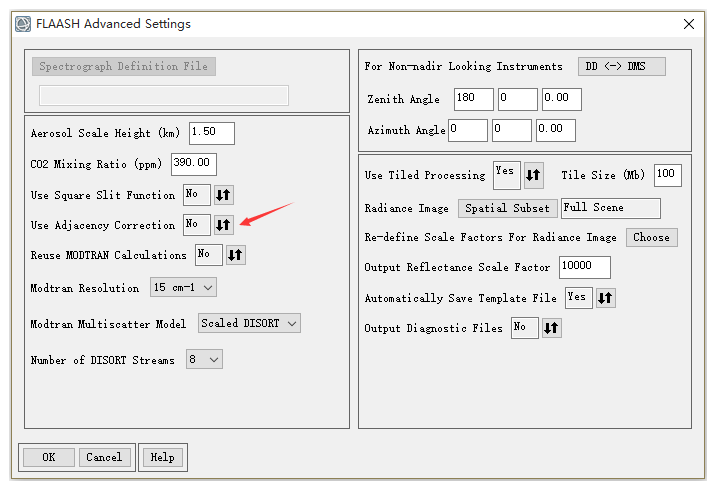
Task: Click Zenith Angle seconds field
Action: (x=562, y=99)
